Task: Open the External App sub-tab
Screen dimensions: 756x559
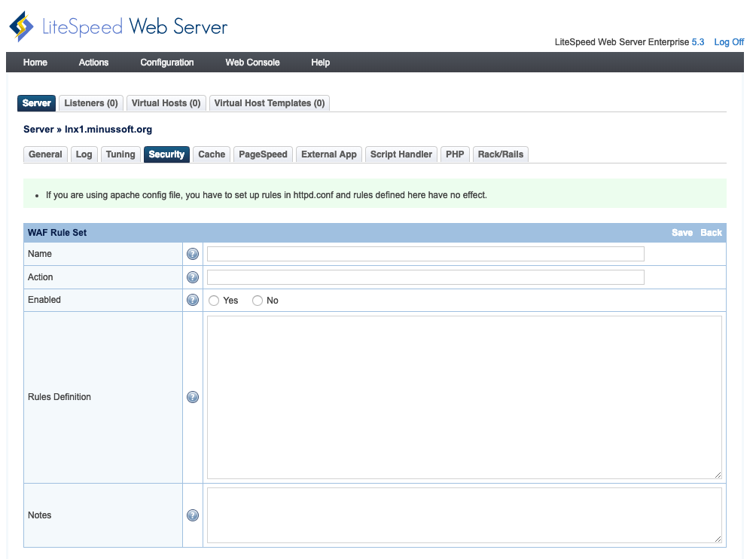Action: point(329,154)
